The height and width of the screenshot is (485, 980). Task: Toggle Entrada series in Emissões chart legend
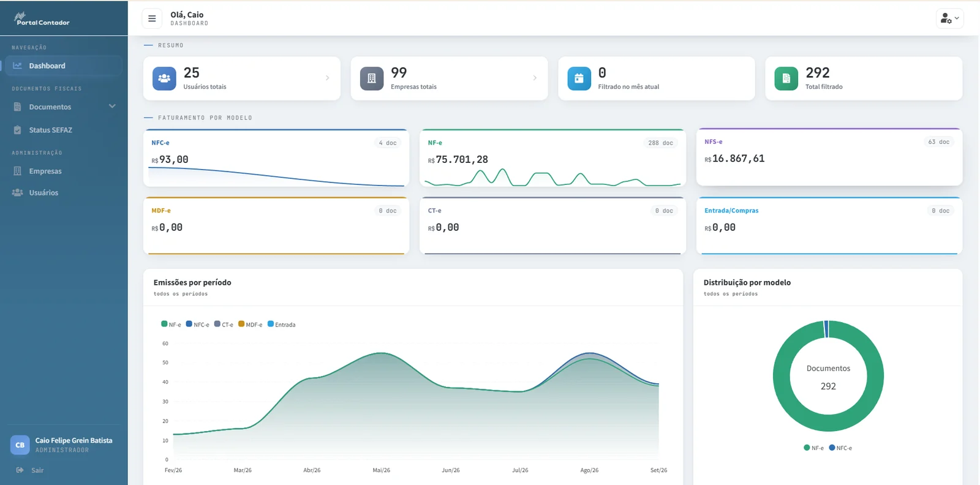(281, 325)
